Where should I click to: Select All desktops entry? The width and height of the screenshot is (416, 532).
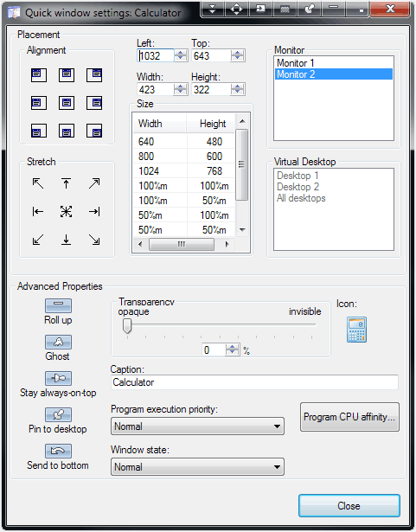click(334, 198)
